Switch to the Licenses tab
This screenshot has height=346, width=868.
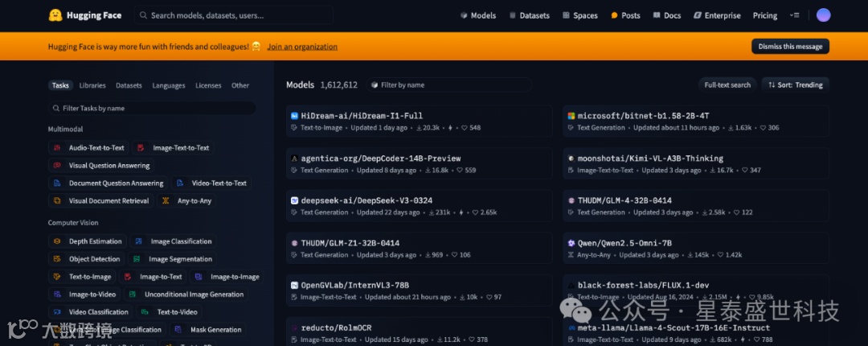coord(208,85)
